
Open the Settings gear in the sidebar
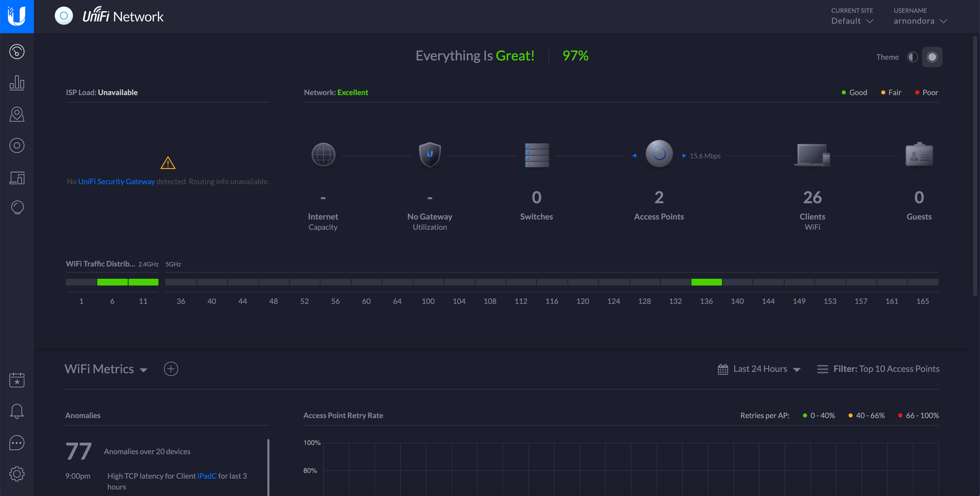coord(17,474)
